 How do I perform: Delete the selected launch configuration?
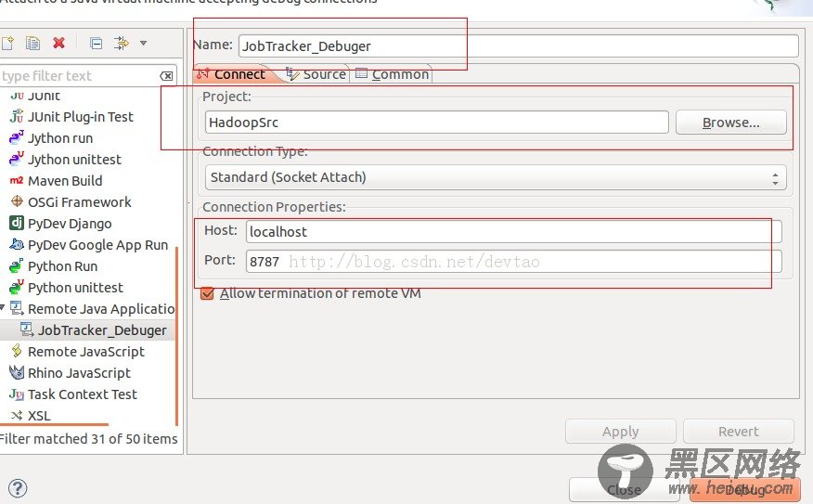pyautogui.click(x=58, y=43)
